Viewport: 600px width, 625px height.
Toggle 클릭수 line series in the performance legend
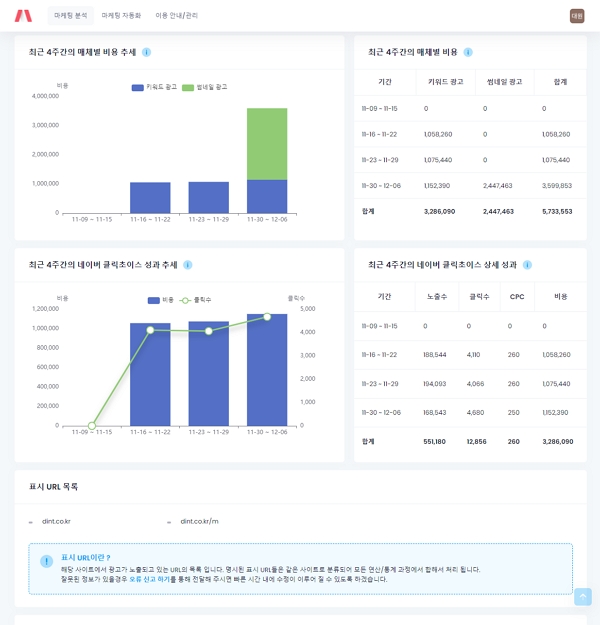[196, 300]
